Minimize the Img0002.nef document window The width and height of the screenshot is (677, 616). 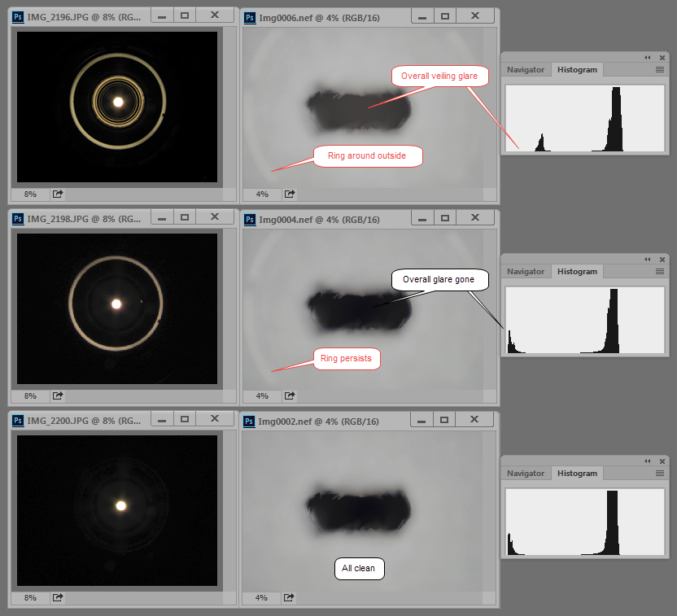421,420
